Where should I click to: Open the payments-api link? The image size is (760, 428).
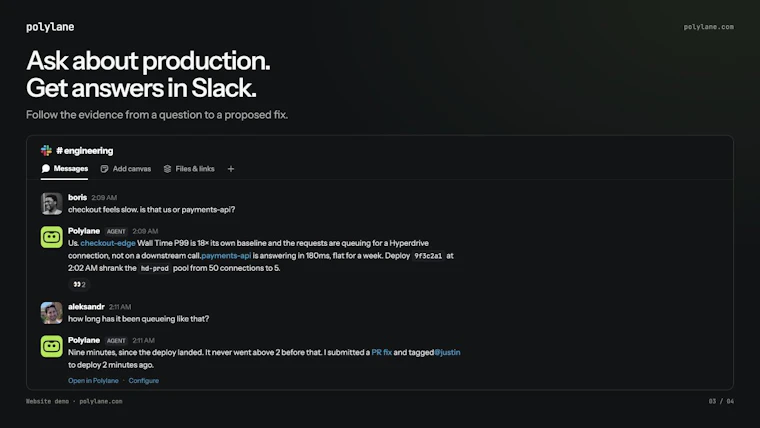click(226, 255)
